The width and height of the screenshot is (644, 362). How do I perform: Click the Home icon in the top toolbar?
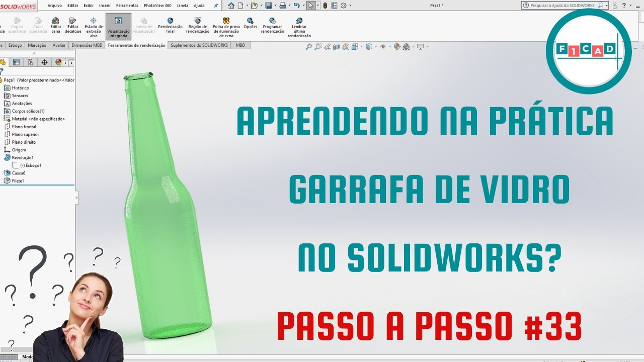231,6
